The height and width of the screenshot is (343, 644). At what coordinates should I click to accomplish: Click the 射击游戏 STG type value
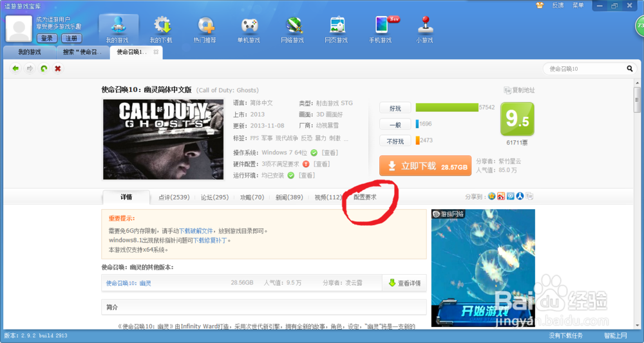tap(334, 104)
